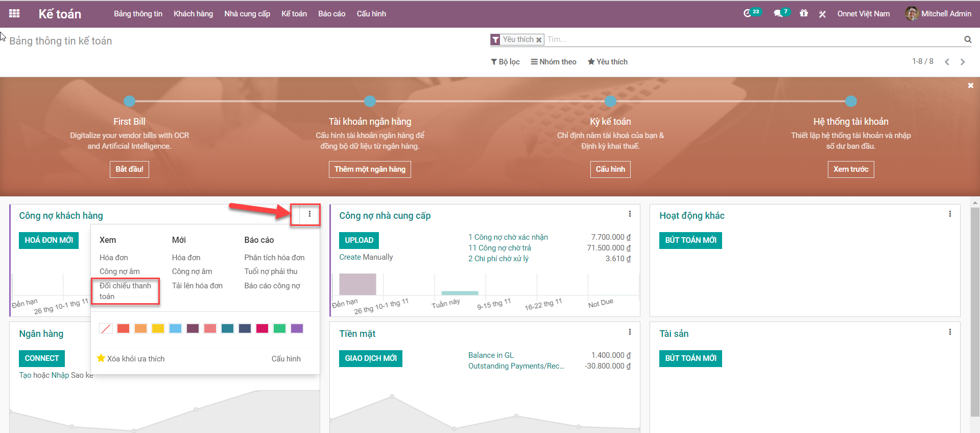Expand the Nhóm theo dropdown

point(554,62)
